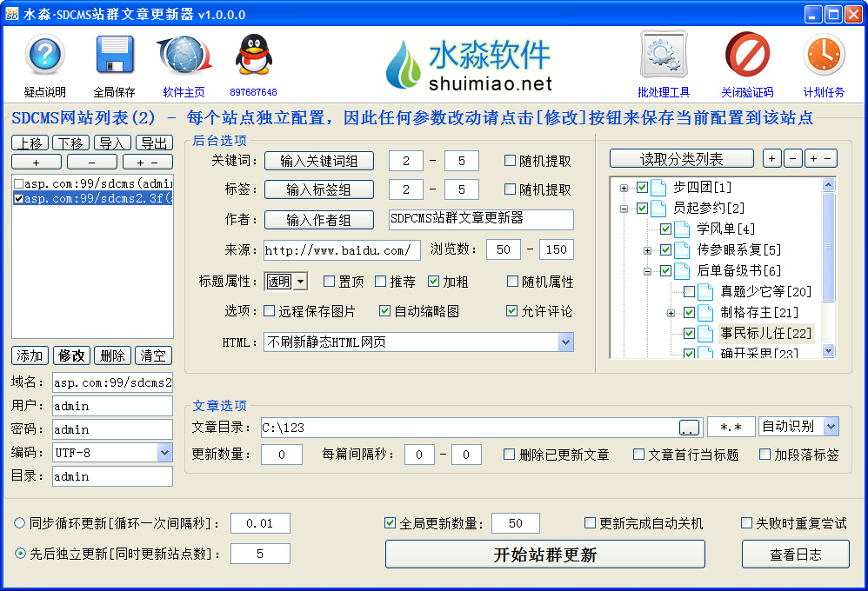This screenshot has width=868, height=591.
Task: Enable 随机提取 for 关键词
Action: pos(510,161)
